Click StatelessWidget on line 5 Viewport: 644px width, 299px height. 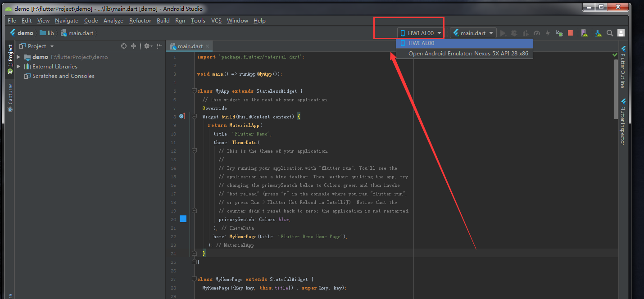(x=277, y=91)
